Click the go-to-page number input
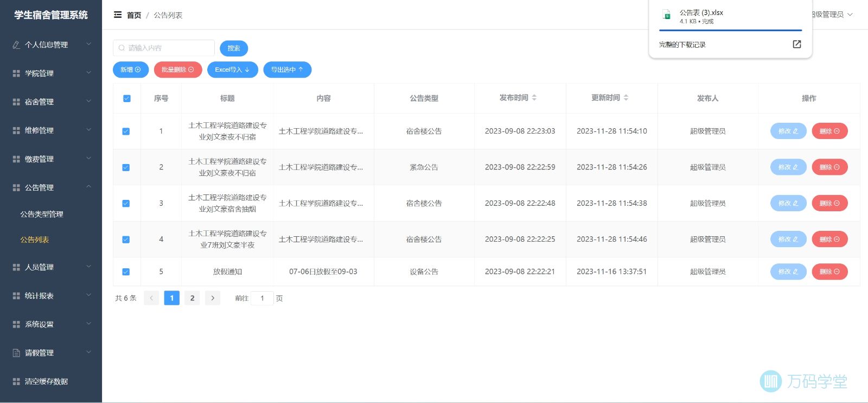 262,298
